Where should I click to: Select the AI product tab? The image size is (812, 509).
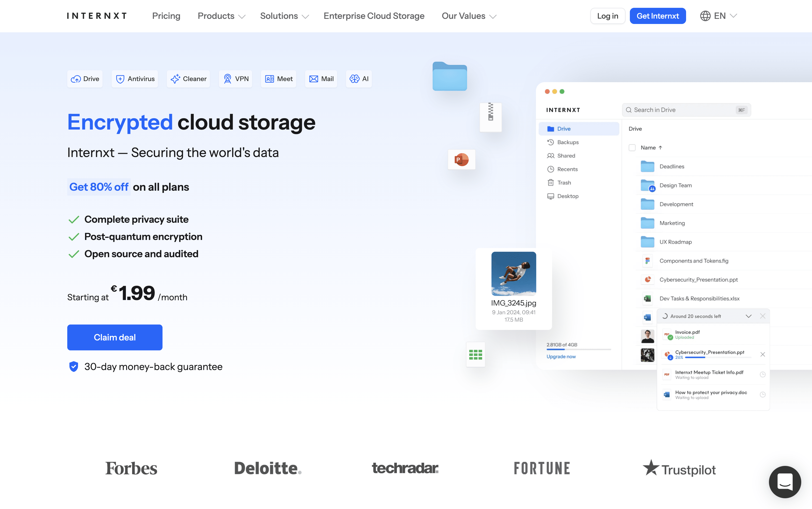click(359, 79)
